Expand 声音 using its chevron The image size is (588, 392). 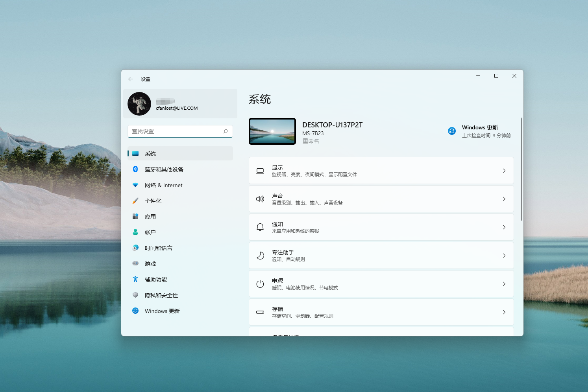tap(504, 199)
